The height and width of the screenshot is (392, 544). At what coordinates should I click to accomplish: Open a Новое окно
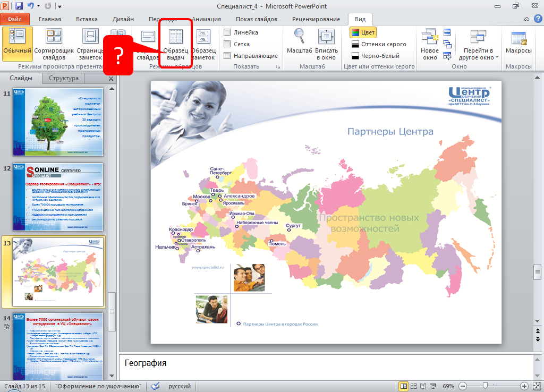click(429, 45)
